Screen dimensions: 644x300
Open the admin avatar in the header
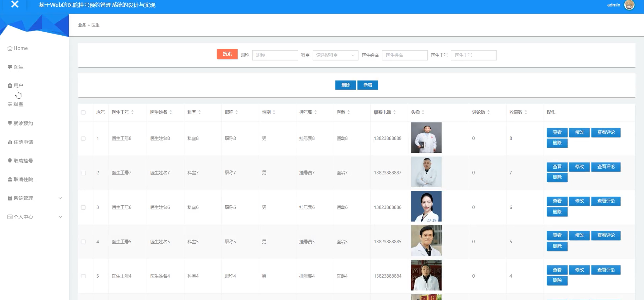[629, 5]
